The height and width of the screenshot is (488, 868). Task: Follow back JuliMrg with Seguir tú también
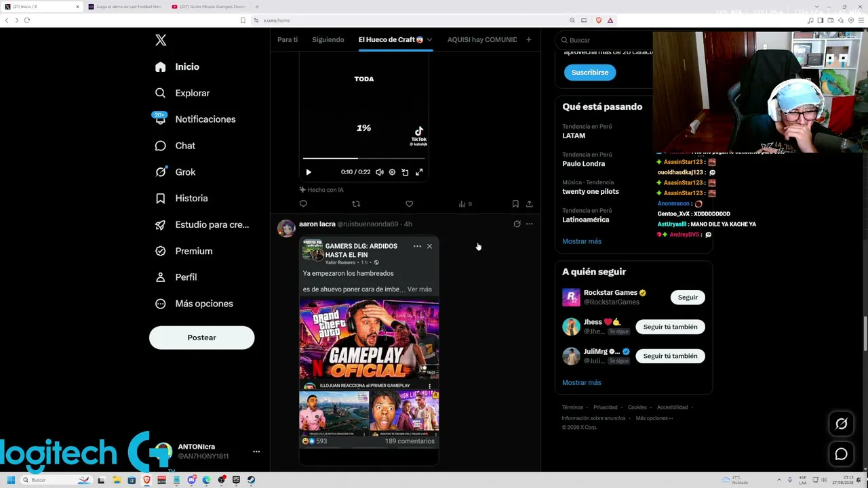click(670, 356)
